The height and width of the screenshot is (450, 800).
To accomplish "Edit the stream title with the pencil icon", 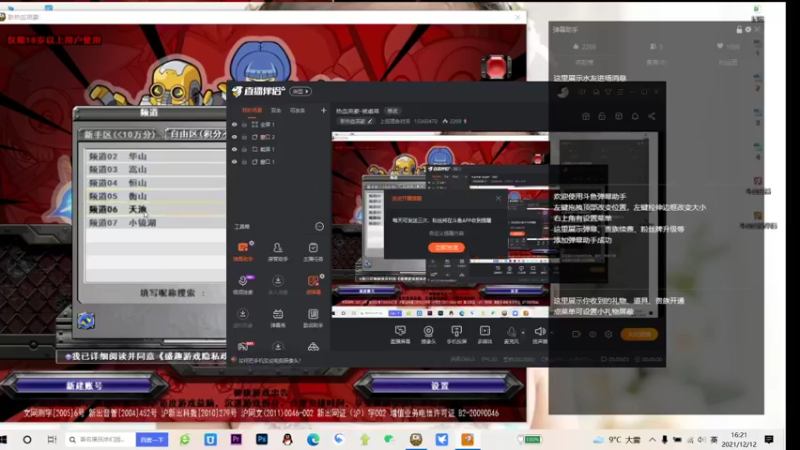I will tap(370, 121).
